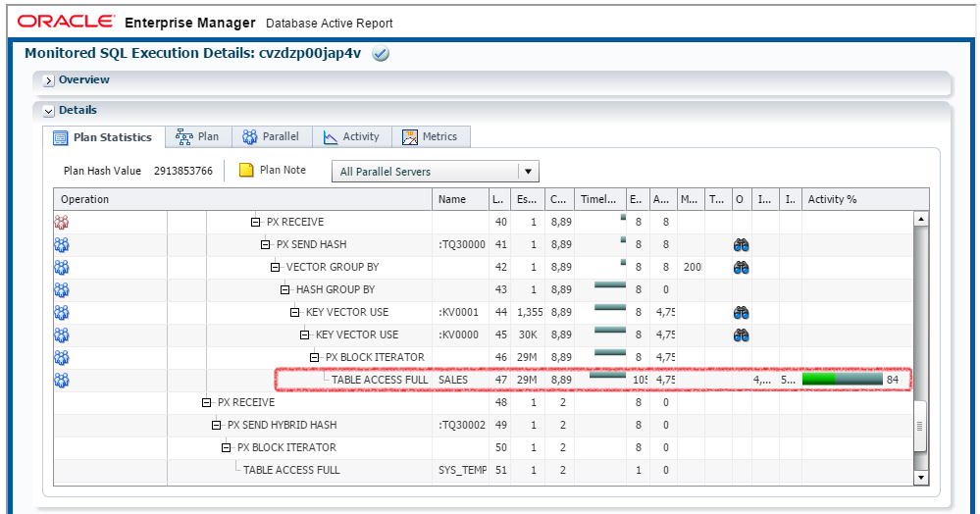Open the All Parallel Servers dropdown
980x514 pixels.
coord(529,172)
